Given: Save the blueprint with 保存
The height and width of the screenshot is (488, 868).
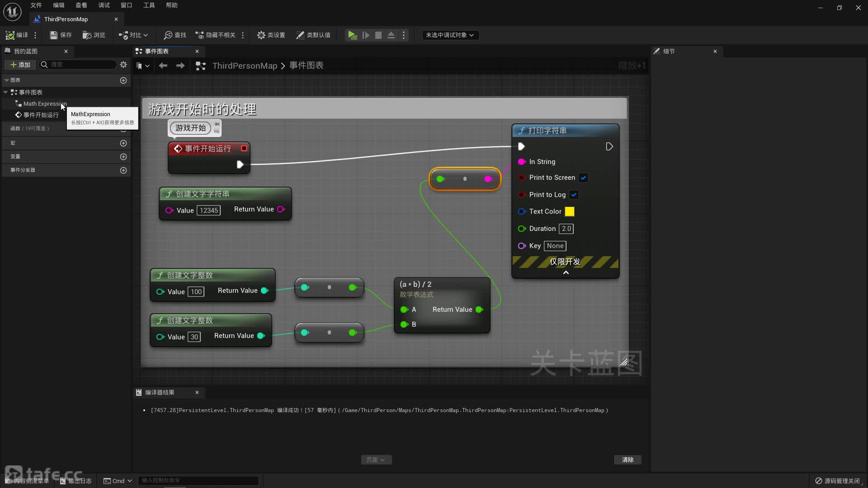Looking at the screenshot, I should coord(61,35).
